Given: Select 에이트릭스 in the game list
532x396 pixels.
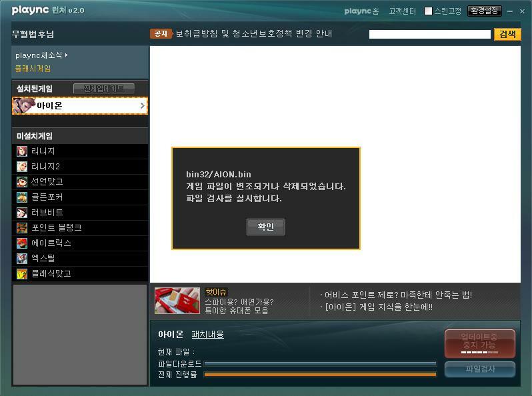Looking at the screenshot, I should point(80,243).
